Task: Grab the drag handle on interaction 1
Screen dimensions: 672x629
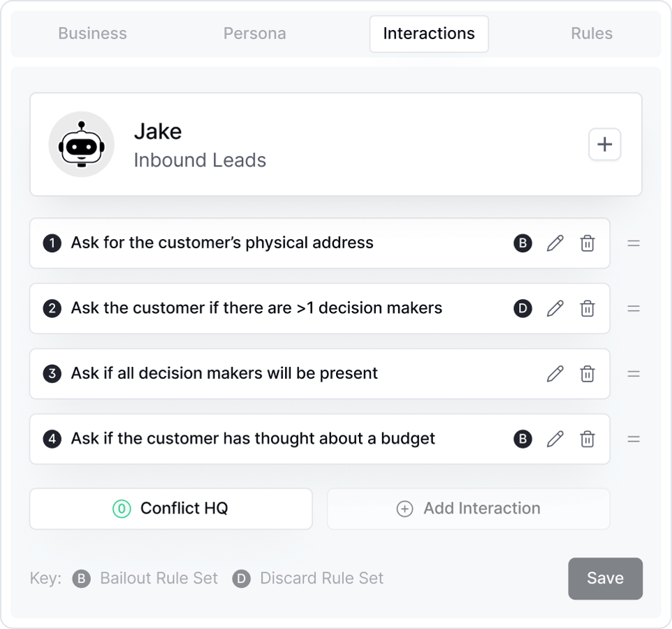Action: 634,243
